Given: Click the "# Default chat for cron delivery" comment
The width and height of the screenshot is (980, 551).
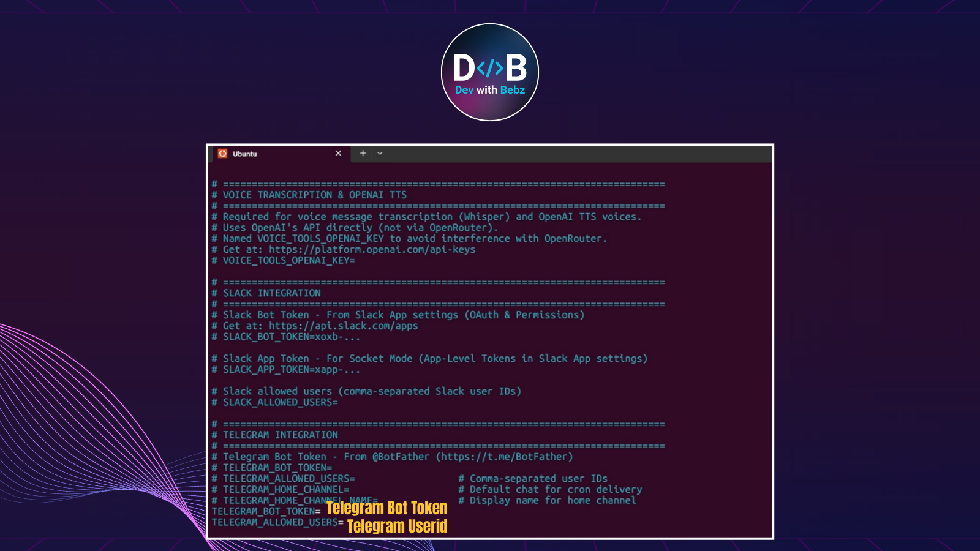Looking at the screenshot, I should tap(550, 490).
